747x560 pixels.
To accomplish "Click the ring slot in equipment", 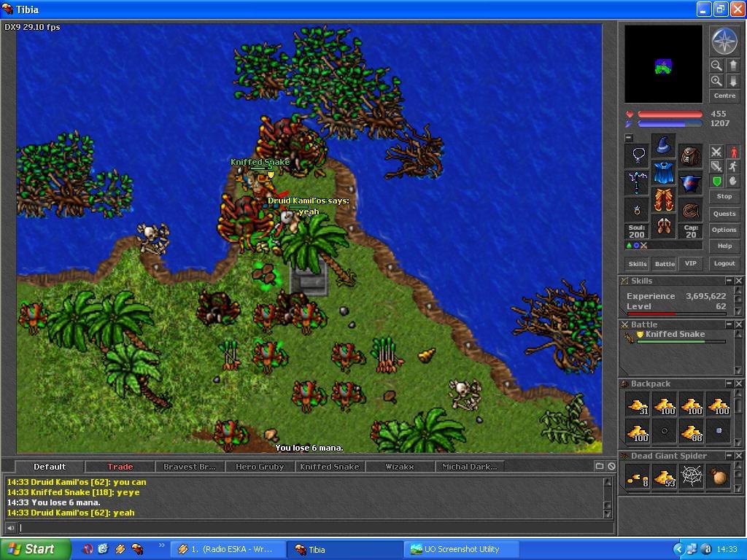I will click(x=637, y=209).
